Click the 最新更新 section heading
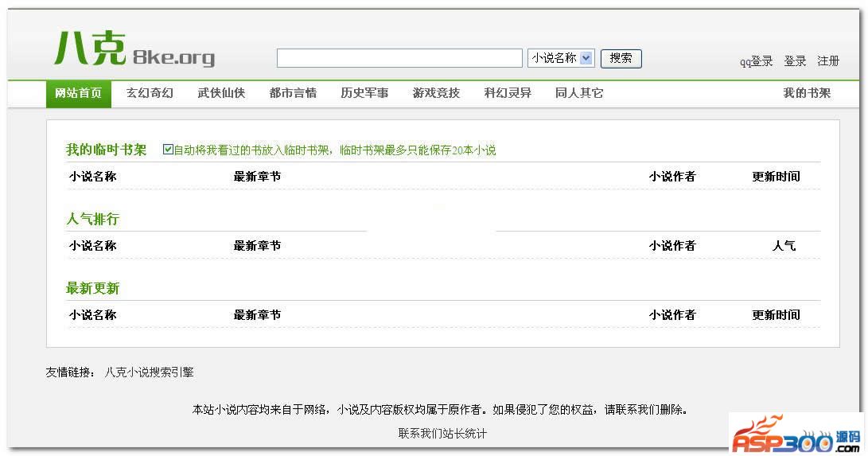Screen dimensions: 868x456 pos(92,288)
